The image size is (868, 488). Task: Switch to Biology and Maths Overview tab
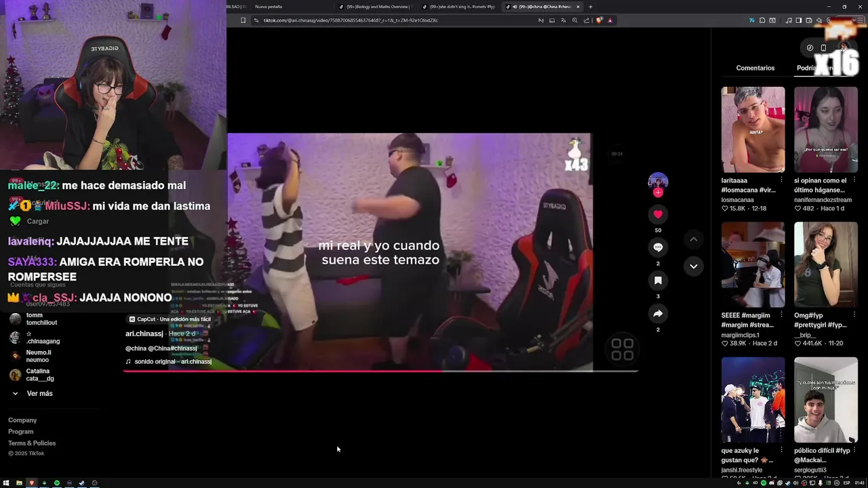tap(376, 7)
